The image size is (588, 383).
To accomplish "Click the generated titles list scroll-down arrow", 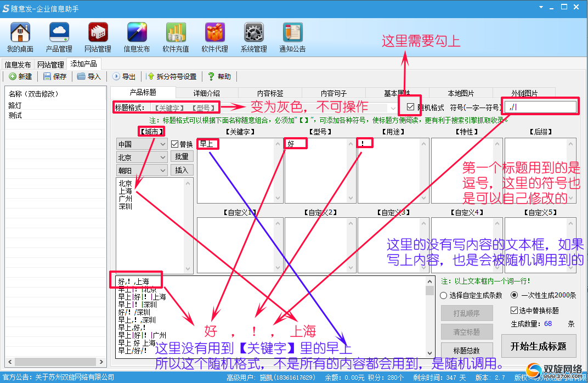I will tap(429, 353).
